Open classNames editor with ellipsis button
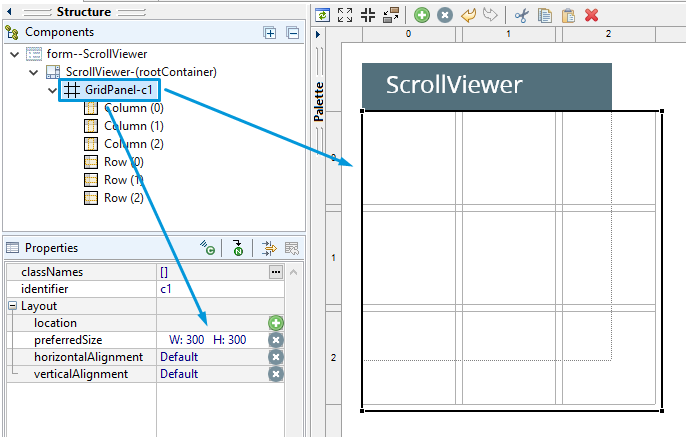The image size is (686, 437). [276, 272]
